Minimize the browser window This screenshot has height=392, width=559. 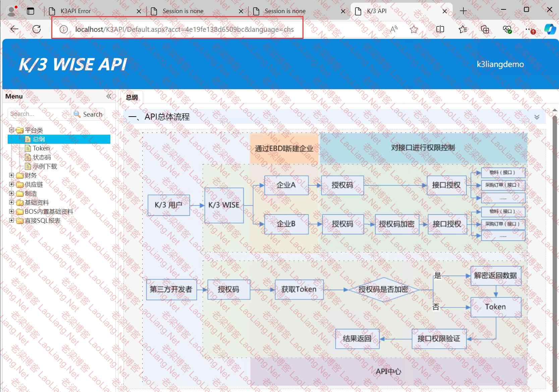point(503,10)
